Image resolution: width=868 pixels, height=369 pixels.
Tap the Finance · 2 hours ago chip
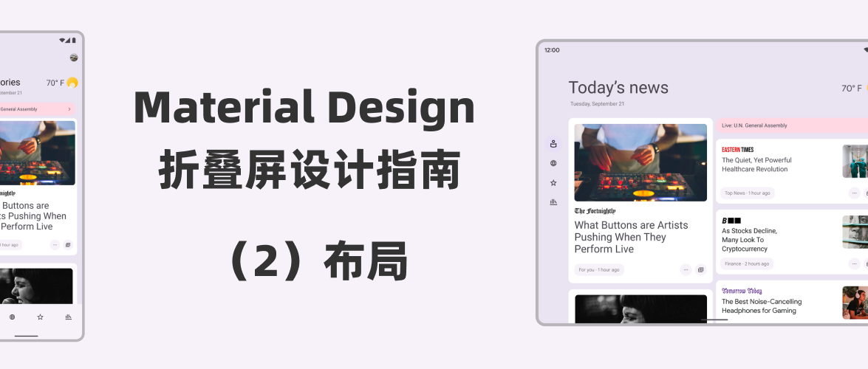(x=747, y=264)
